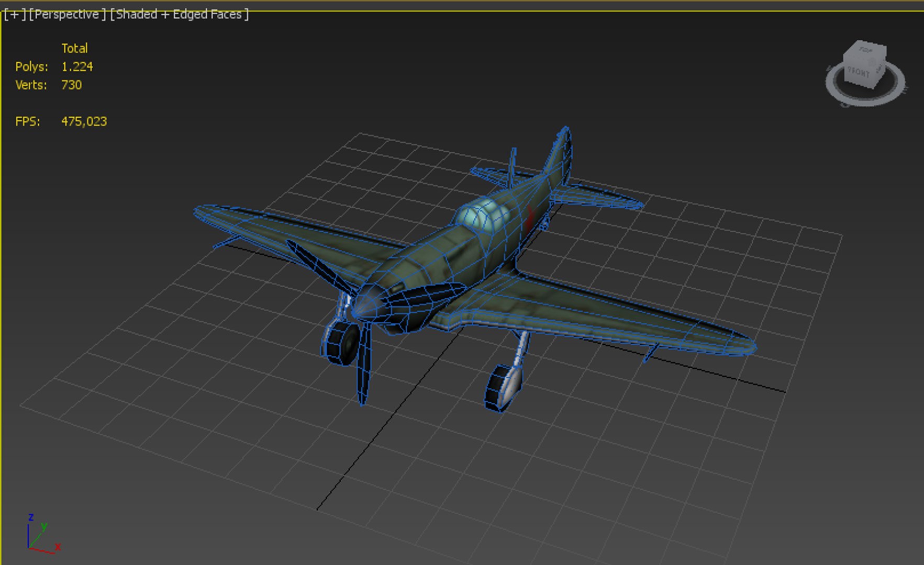Click the Front face of the ViewCube

pyautogui.click(x=859, y=73)
